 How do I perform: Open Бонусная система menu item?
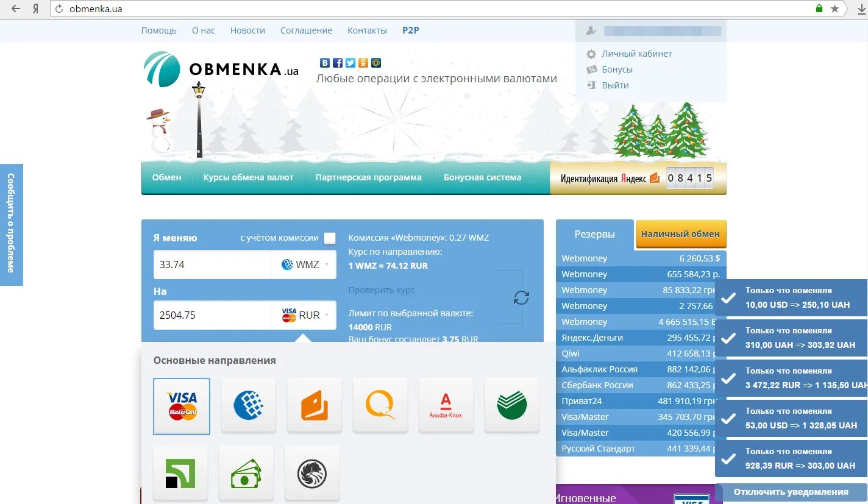click(483, 177)
